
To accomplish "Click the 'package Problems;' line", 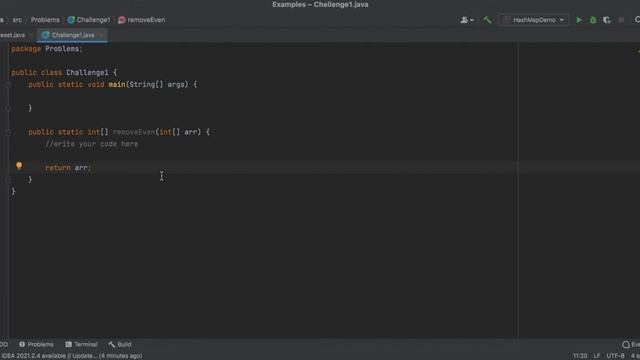I will (47, 49).
